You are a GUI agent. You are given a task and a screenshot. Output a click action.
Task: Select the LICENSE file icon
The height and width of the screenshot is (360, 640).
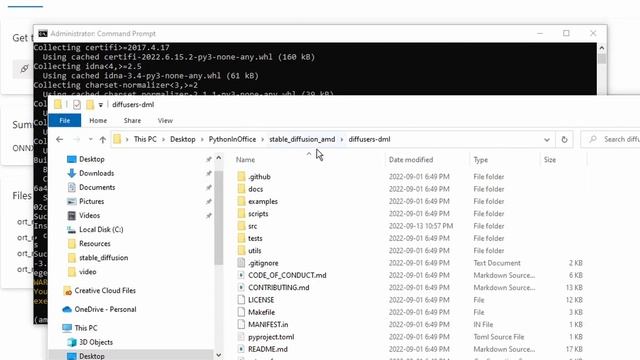(x=241, y=300)
